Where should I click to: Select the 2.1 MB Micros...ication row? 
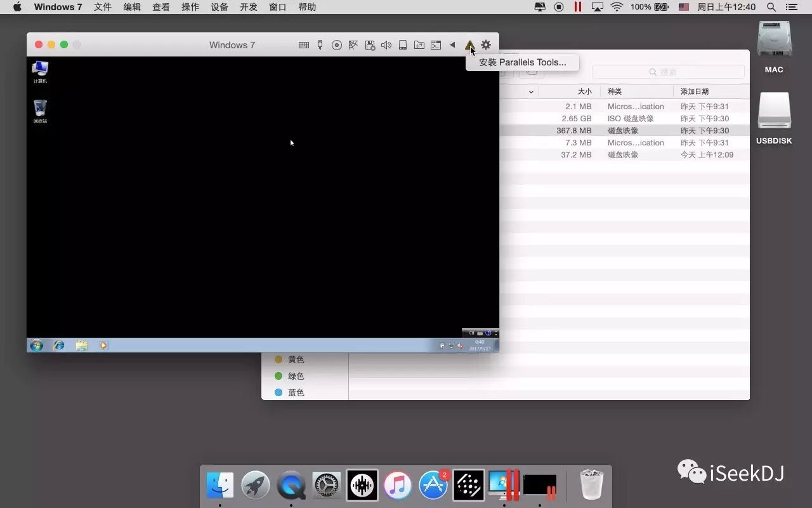624,107
